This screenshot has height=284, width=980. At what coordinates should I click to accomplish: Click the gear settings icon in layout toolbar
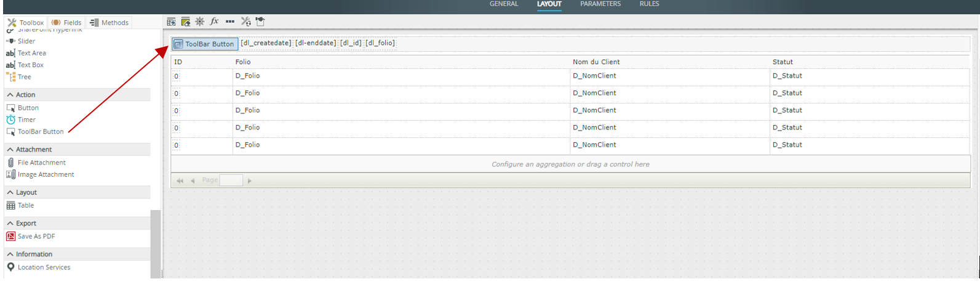pos(200,22)
